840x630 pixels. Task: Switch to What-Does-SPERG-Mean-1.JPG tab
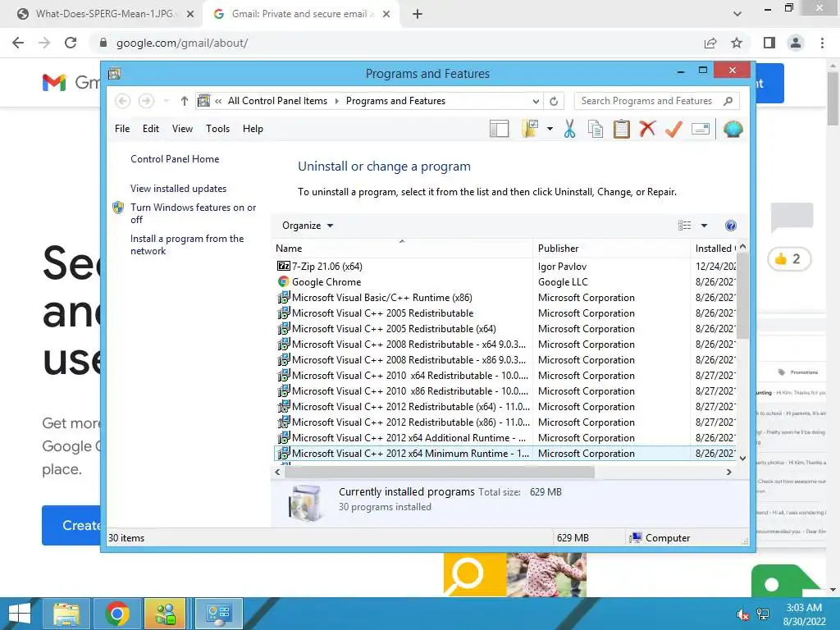tap(105, 14)
